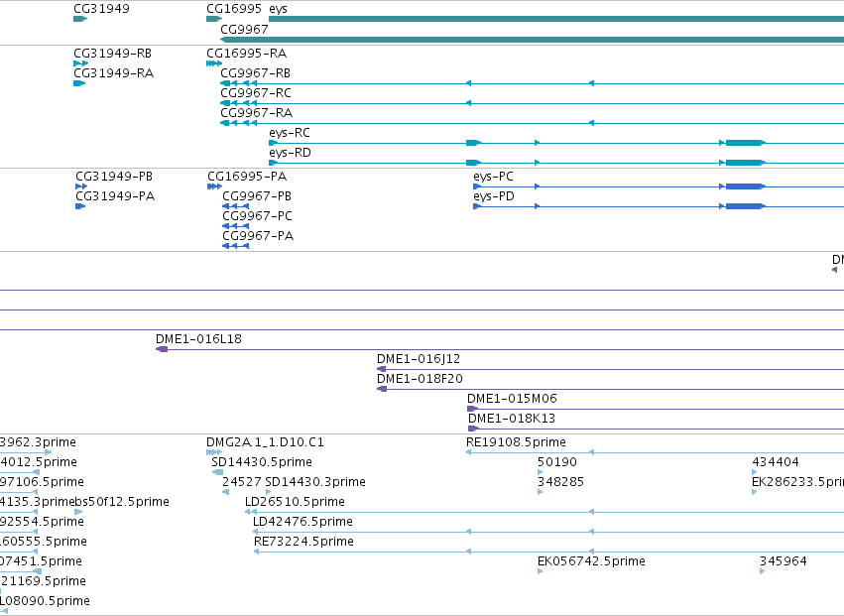Select EST SD14430.3prime
The width and height of the screenshot is (844, 616).
[315, 482]
